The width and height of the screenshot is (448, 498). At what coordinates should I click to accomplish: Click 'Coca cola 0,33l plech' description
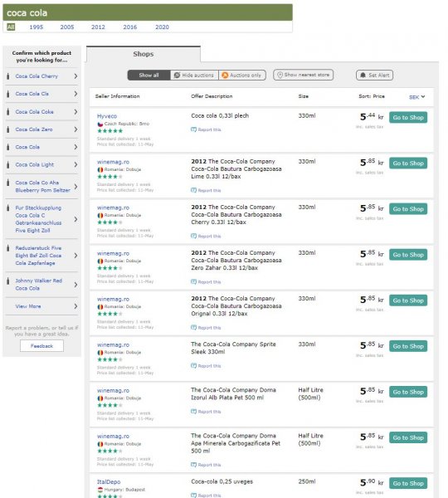pos(220,116)
